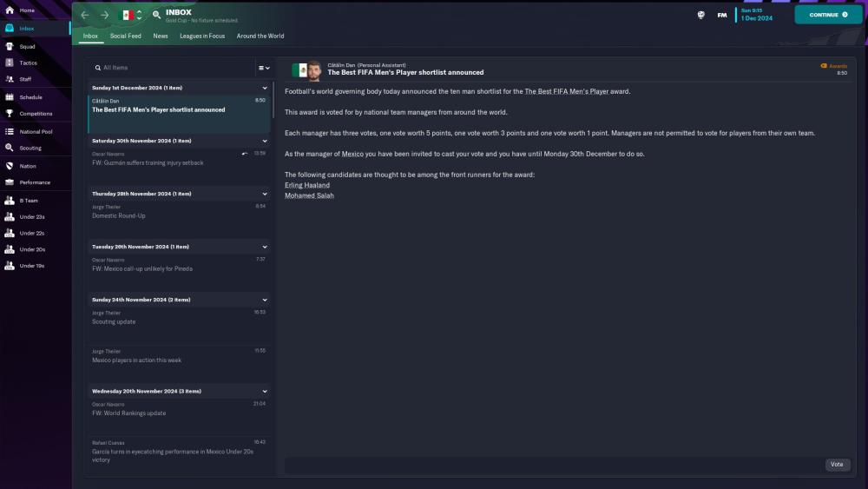This screenshot has width=868, height=489.
Task: Click the FM menu icon in top bar
Action: (722, 15)
